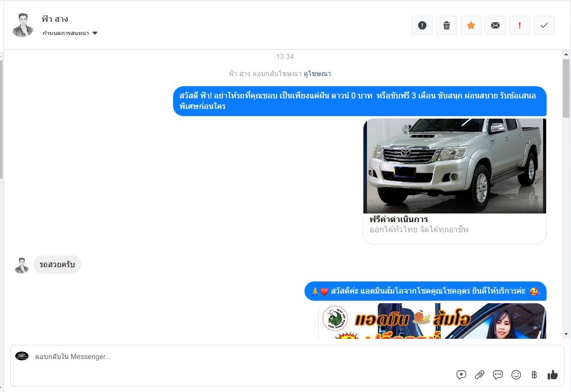Mark conversation as spam with the octagon icon
The image size is (571, 392).
(422, 25)
